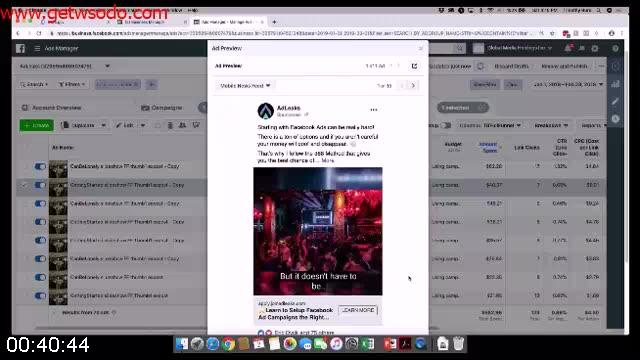Viewport: 640px width, 360px height.
Task: Open the three-dot menu on AdLeaks post
Action: point(373,110)
